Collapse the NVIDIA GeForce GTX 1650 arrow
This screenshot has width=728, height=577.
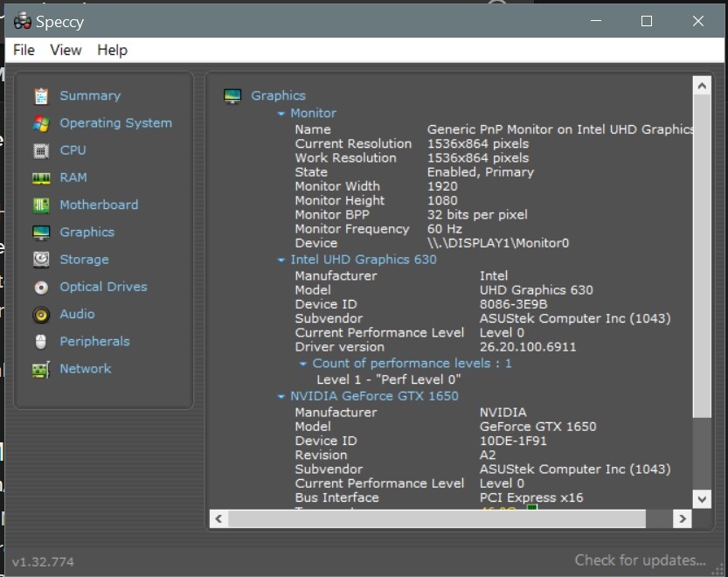[x=281, y=397]
